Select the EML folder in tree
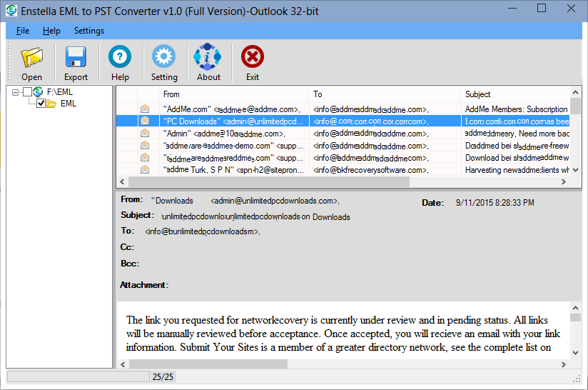Screen dimensions: 588x390 69,104
